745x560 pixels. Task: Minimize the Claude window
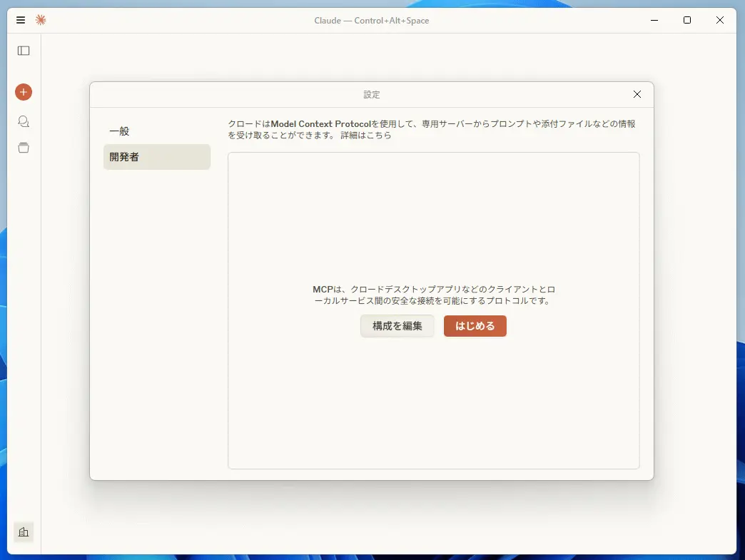[x=654, y=20]
